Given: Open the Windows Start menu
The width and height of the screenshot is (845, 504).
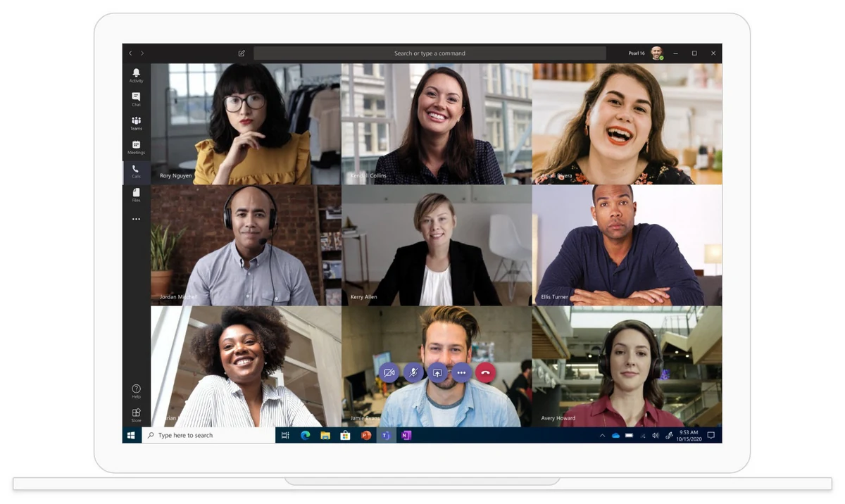Looking at the screenshot, I should (131, 436).
